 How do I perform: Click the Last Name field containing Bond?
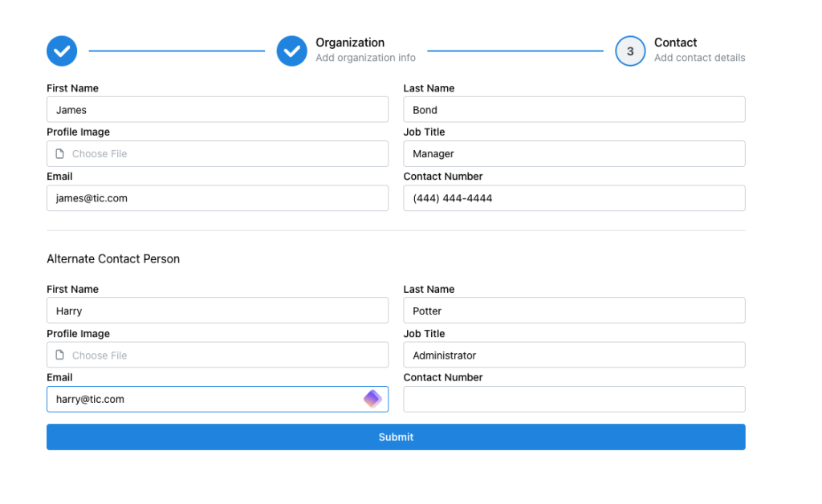click(574, 110)
